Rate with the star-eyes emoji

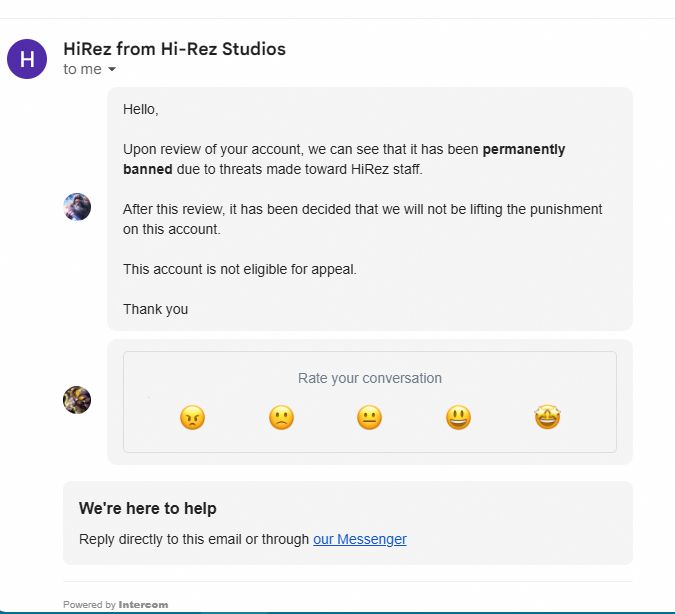(547, 418)
